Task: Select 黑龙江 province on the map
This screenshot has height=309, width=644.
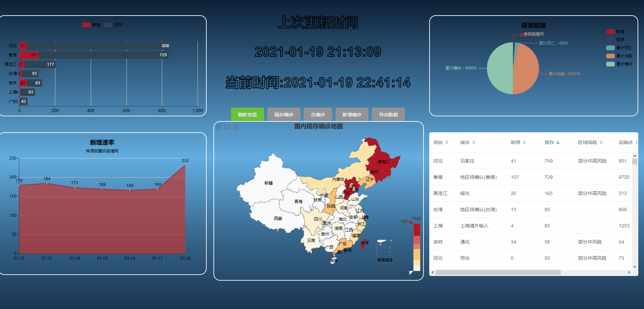Action: point(384,162)
